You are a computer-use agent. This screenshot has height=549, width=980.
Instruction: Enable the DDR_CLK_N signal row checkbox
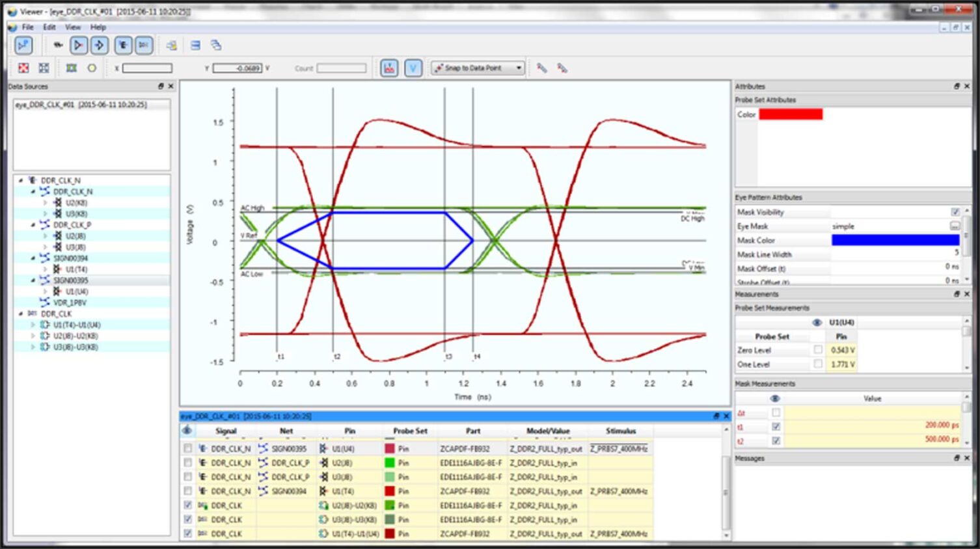click(189, 449)
